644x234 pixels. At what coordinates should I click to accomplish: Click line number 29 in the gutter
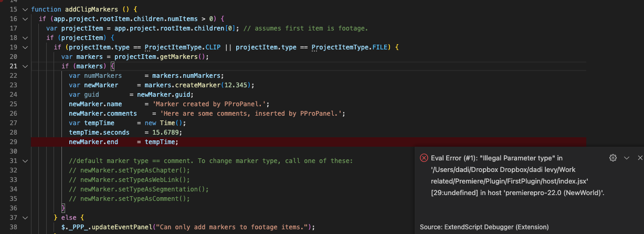tap(14, 142)
